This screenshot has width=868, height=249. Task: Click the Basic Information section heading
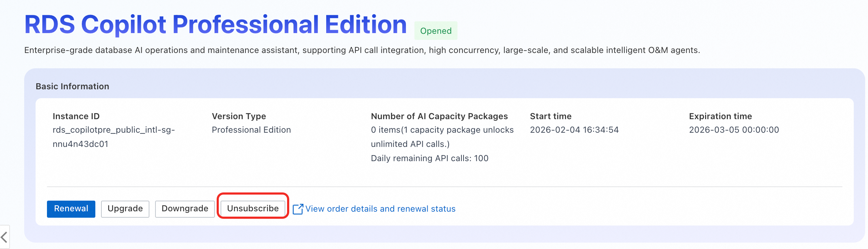[73, 86]
